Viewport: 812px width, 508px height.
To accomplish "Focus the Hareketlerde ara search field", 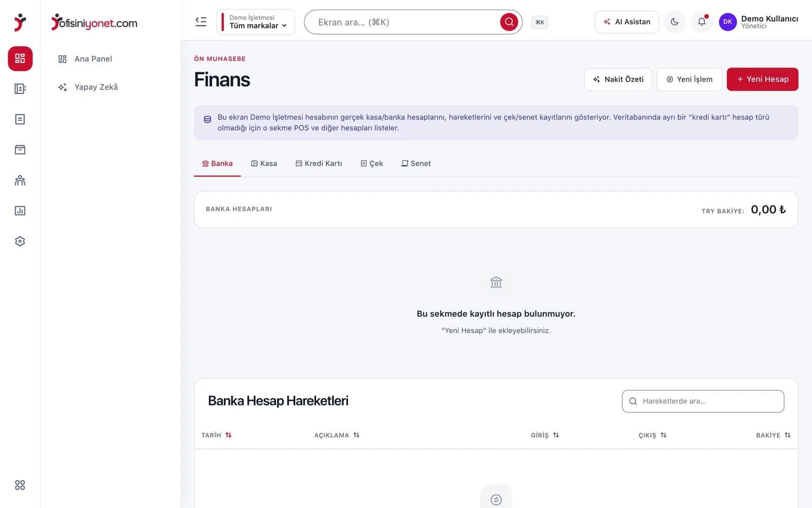I will point(703,401).
